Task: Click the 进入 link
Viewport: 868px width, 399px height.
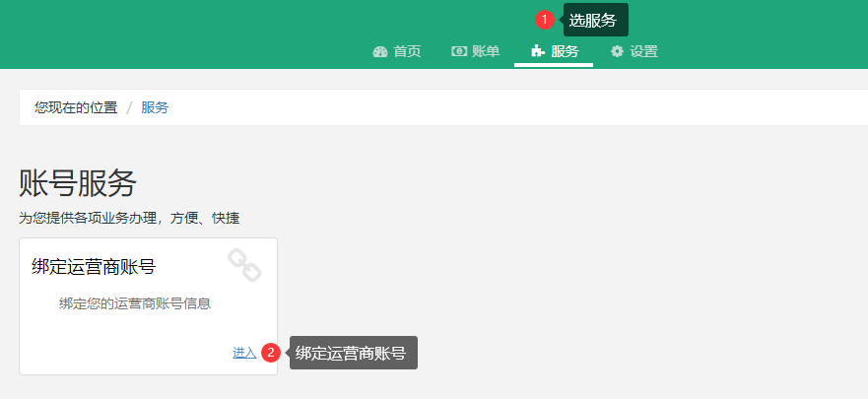Action: tap(244, 353)
